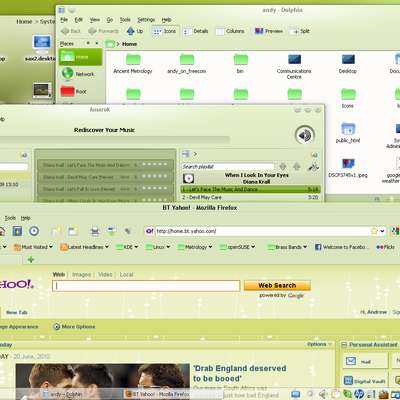The image size is (400, 400).
Task: Split the Dolphin view
Action: 300,31
